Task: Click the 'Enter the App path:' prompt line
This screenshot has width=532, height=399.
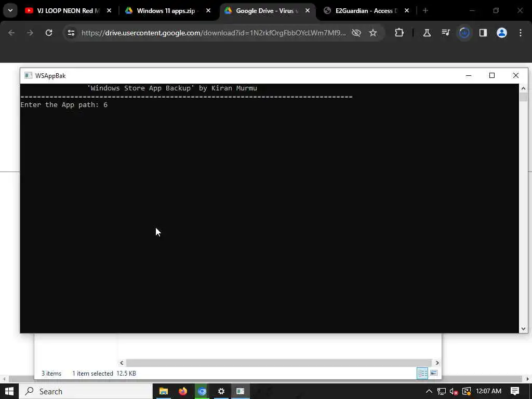Action: click(x=64, y=105)
